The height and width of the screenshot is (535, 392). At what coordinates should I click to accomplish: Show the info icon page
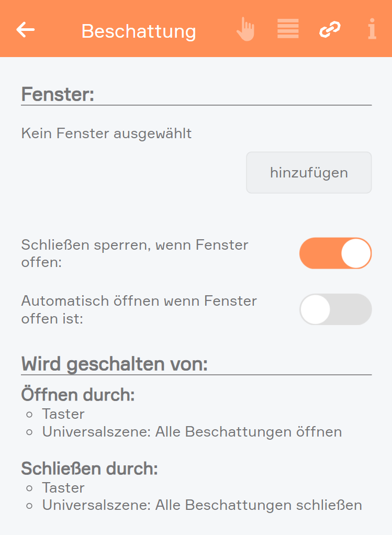coord(372,29)
